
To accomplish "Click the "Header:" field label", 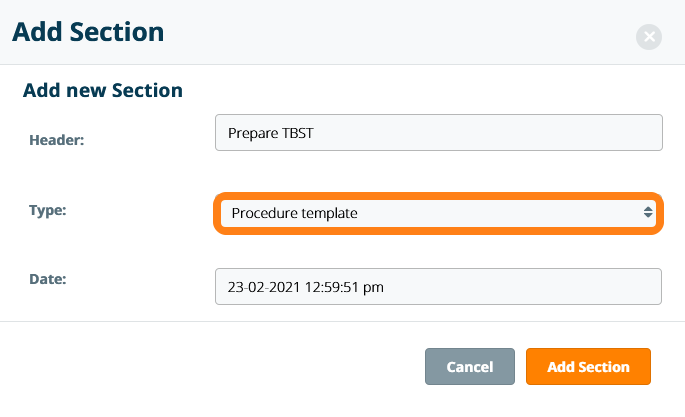I will [56, 141].
